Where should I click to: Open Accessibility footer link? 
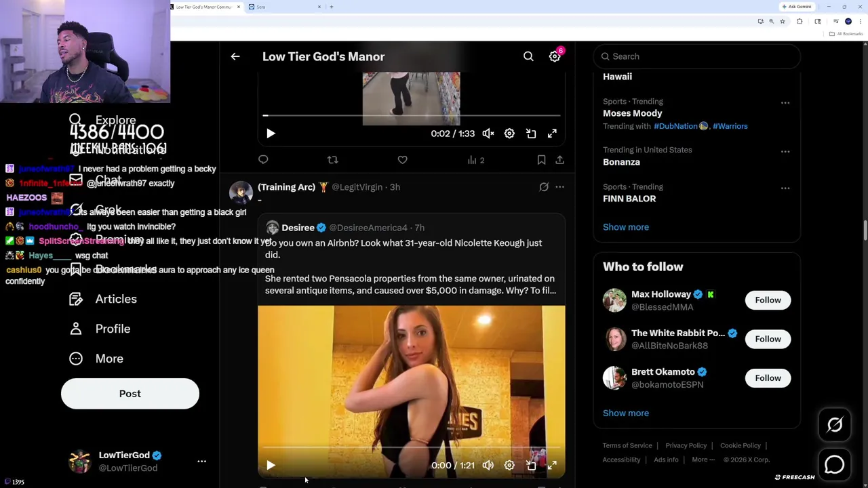click(621, 460)
